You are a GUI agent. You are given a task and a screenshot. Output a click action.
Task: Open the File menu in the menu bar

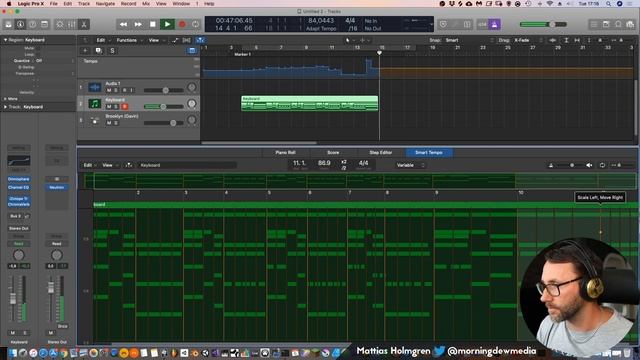tap(53, 4)
